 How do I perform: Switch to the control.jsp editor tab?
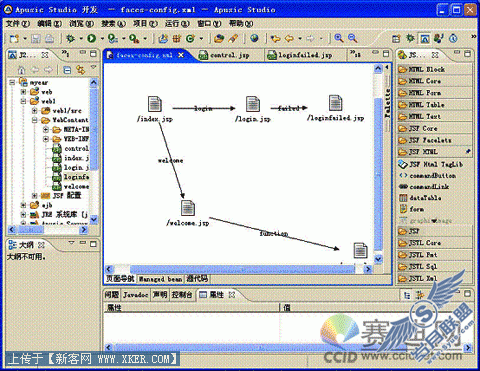click(224, 55)
